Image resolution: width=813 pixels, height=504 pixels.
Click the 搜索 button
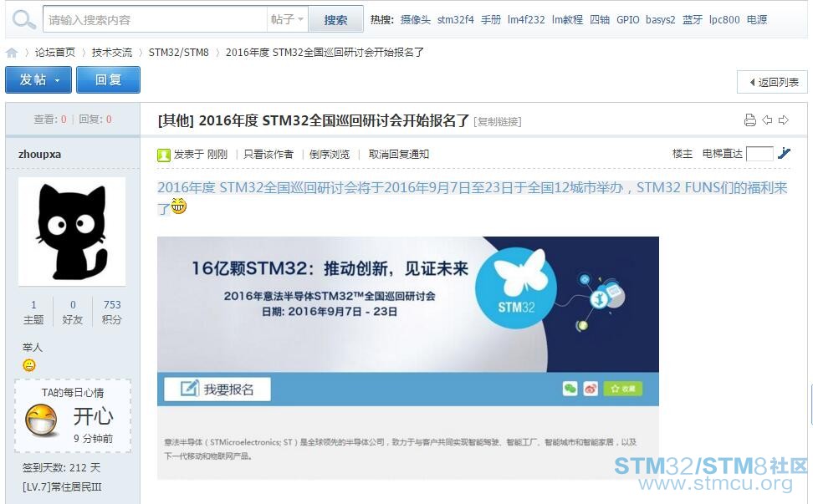(x=335, y=20)
